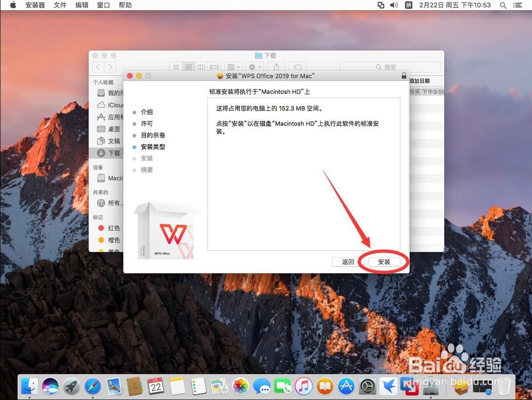The width and height of the screenshot is (532, 400).
Task: Go back in the Finder window
Action: tap(98, 67)
